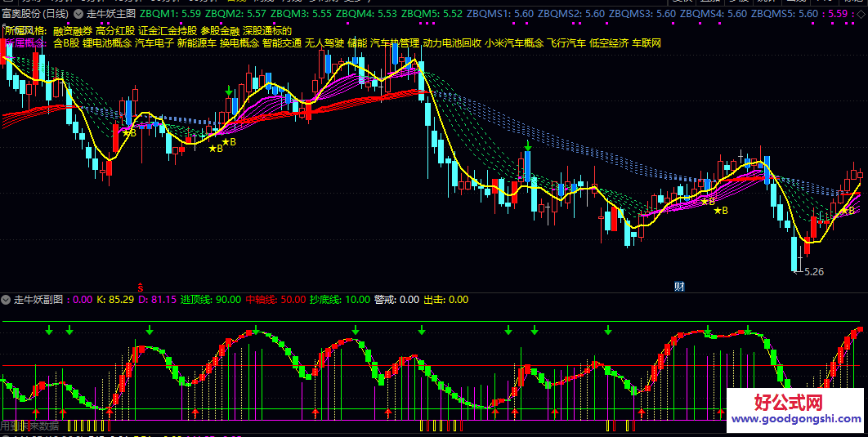Select the 逃顶线: 90.00 reading
Viewport: 868px width, 437px height.
(210, 300)
